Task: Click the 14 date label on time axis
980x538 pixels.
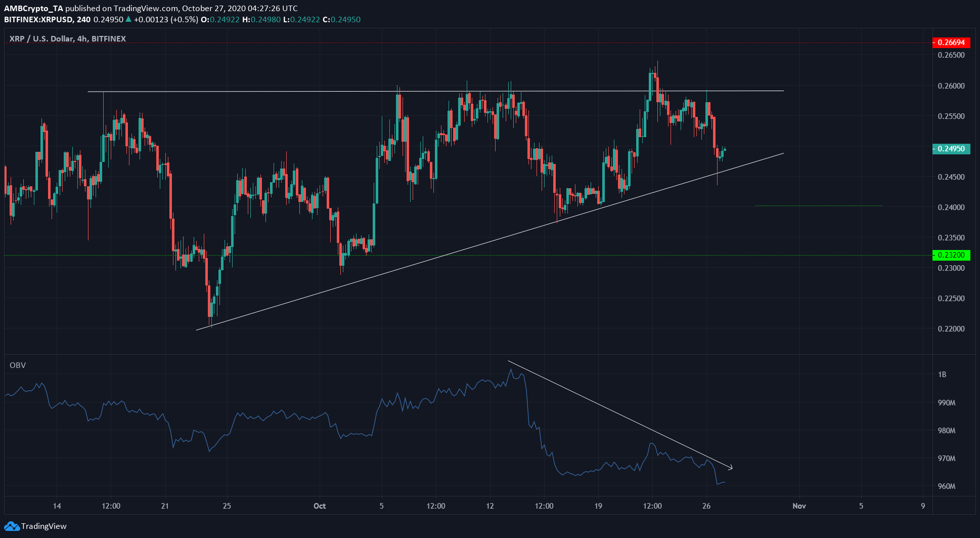Action: [x=57, y=506]
